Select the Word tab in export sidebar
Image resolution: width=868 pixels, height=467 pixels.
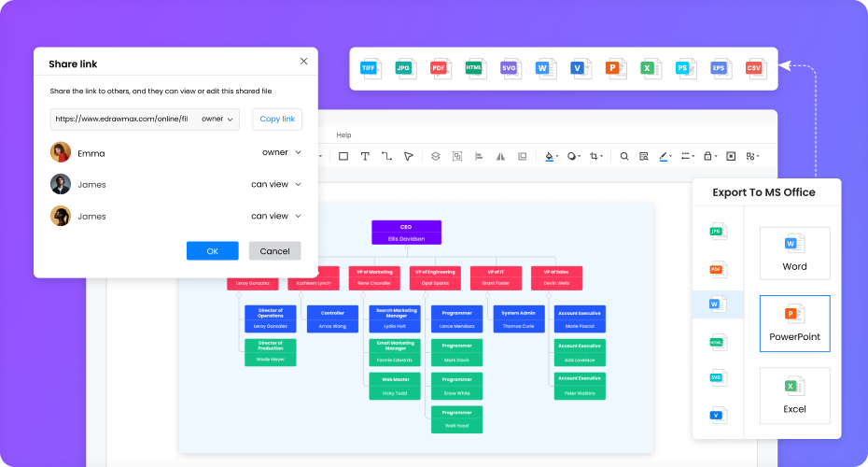click(x=718, y=304)
